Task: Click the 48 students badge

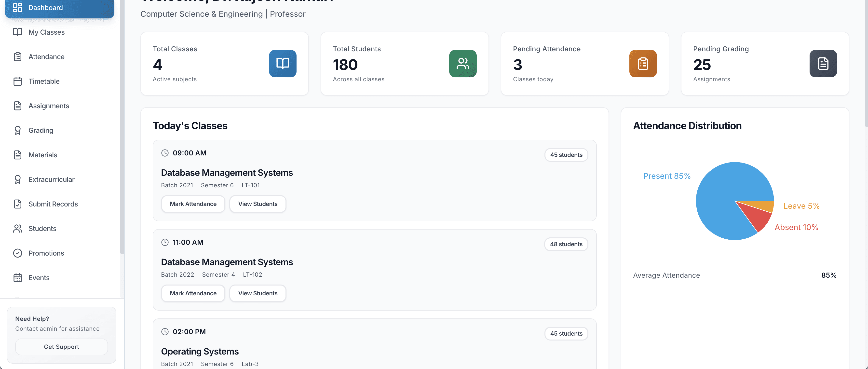Action: pyautogui.click(x=566, y=244)
